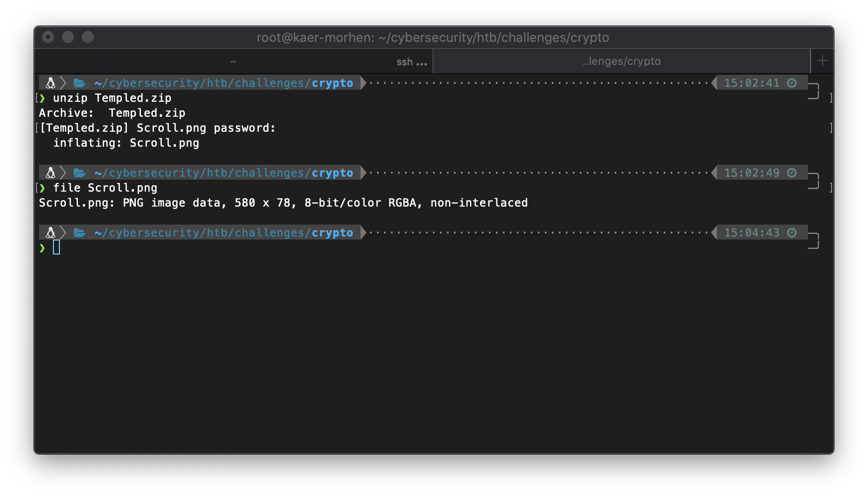Click the timestamp 15:04:43
Image resolution: width=868 pixels, height=496 pixels.
pyautogui.click(x=752, y=233)
